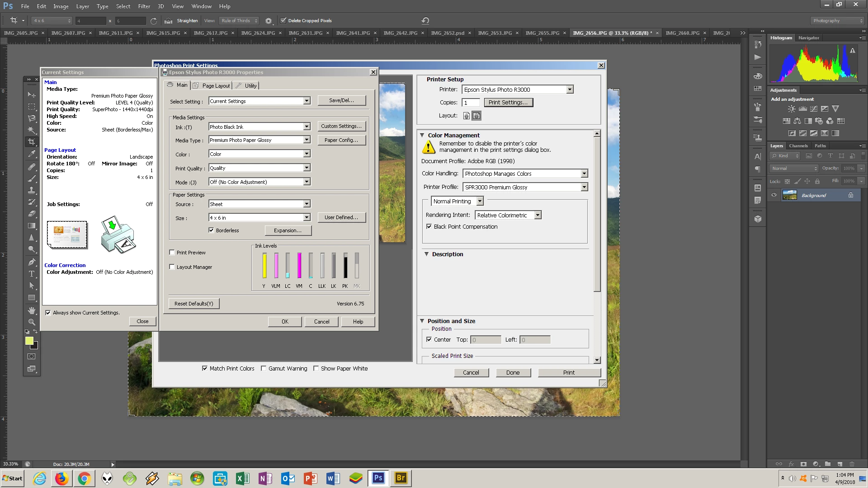This screenshot has height=488, width=868.
Task: Click the Reset Defaults(Y) button
Action: (193, 304)
